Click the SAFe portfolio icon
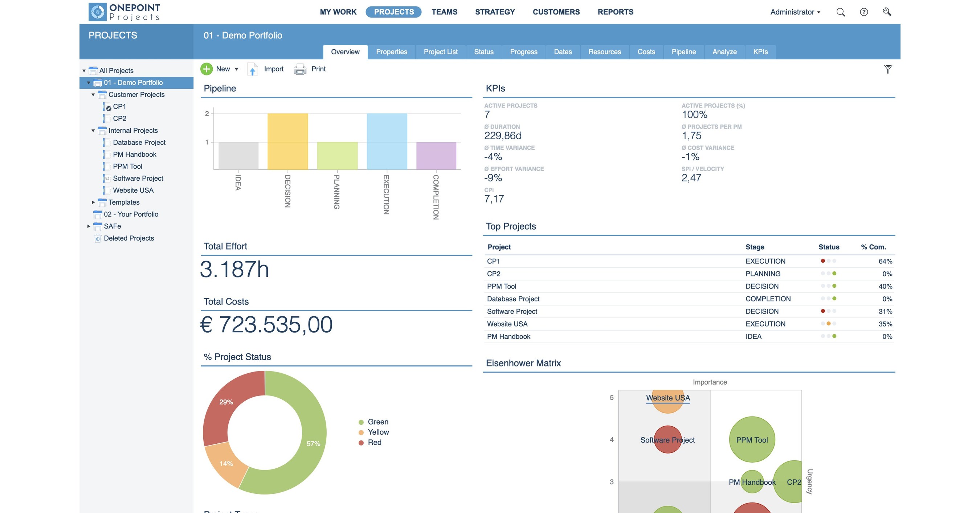 [x=97, y=226]
